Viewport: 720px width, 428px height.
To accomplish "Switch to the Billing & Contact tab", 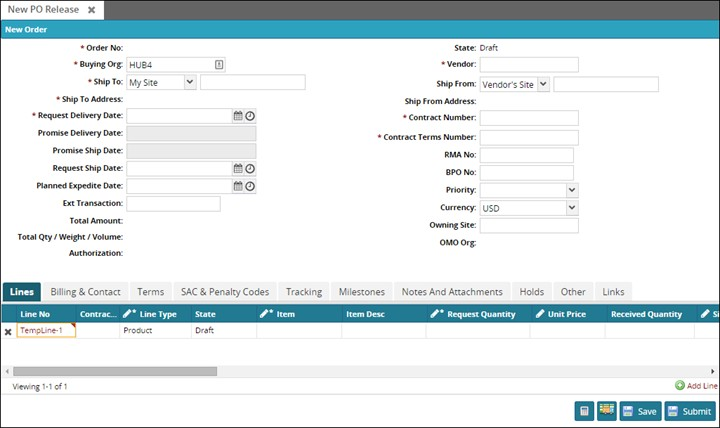I will click(85, 292).
